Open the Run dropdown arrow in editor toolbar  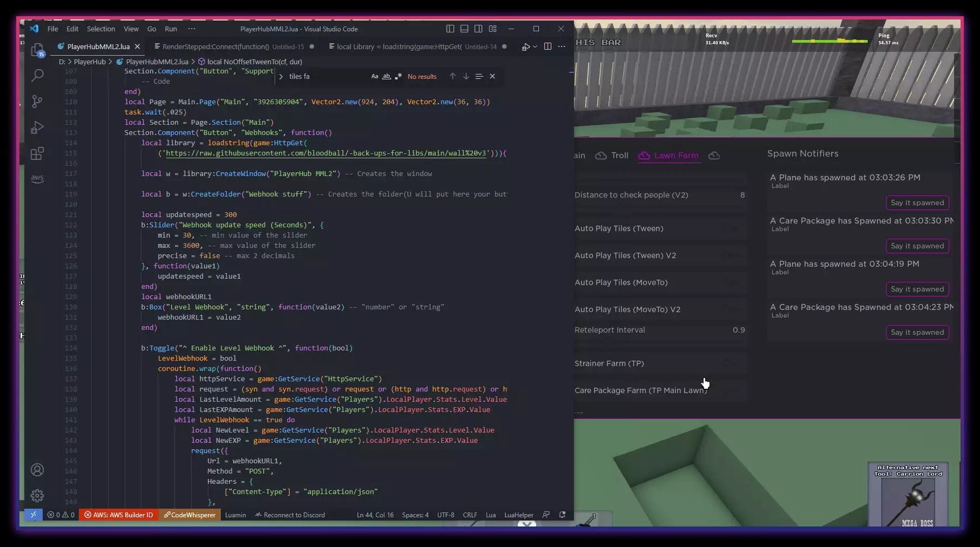click(x=535, y=47)
